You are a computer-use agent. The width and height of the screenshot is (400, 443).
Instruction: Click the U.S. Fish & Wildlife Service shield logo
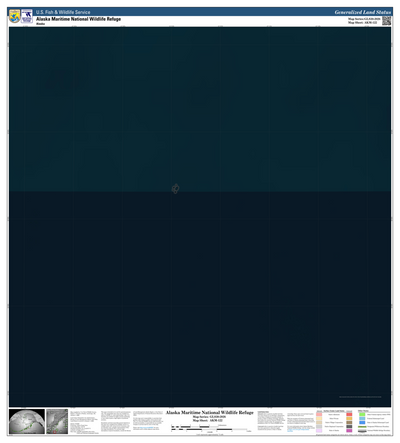[x=15, y=16]
